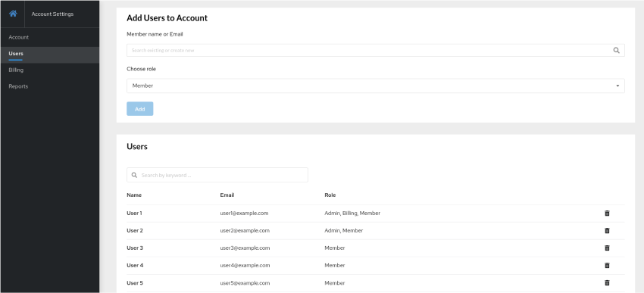
Task: Select the User 2 name cell
Action: click(135, 231)
